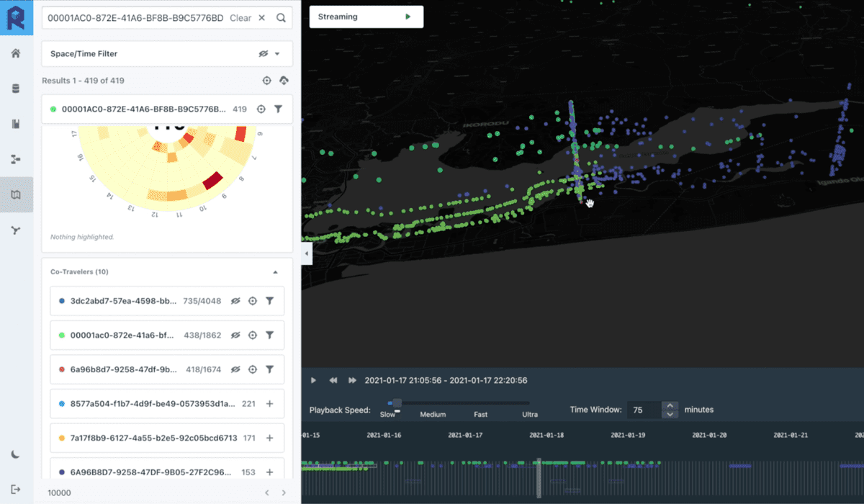864x504 pixels.
Task: Toggle dark mode with the moon icon
Action: (x=16, y=454)
